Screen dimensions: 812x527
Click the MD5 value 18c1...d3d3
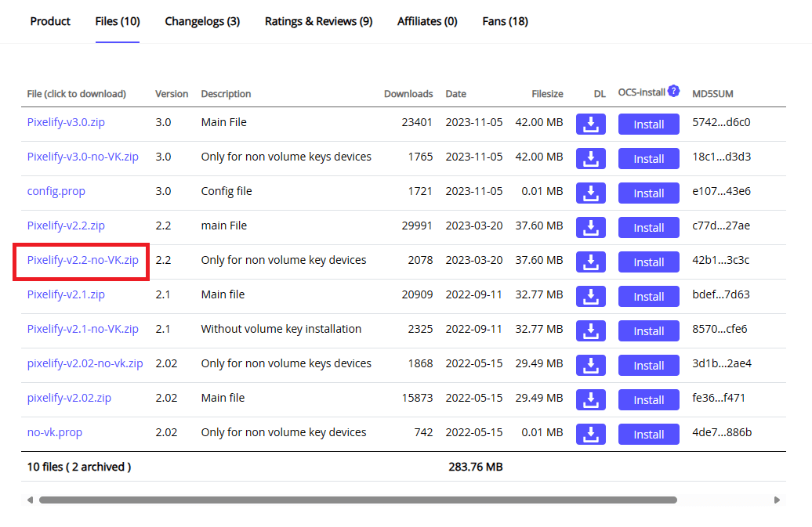point(721,157)
